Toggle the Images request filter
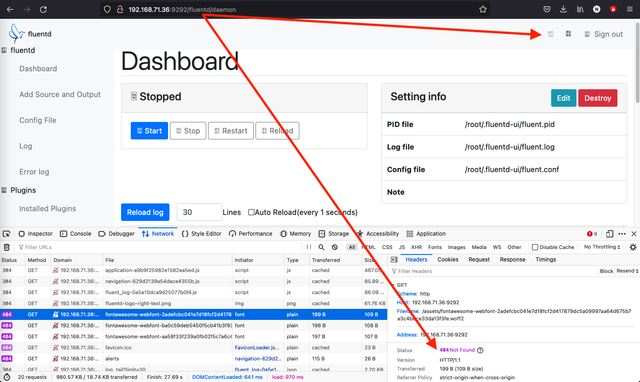 [456, 247]
